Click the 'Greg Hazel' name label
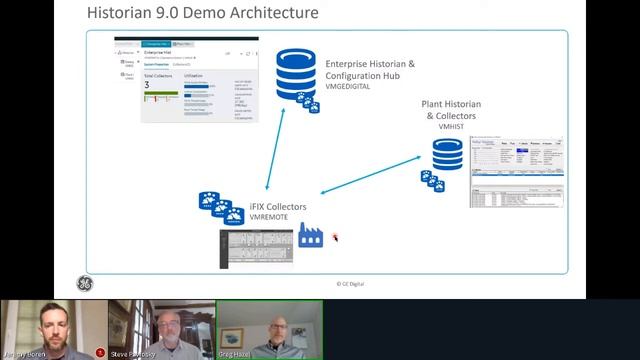Image resolution: width=640 pixels, height=360 pixels. 234,354
